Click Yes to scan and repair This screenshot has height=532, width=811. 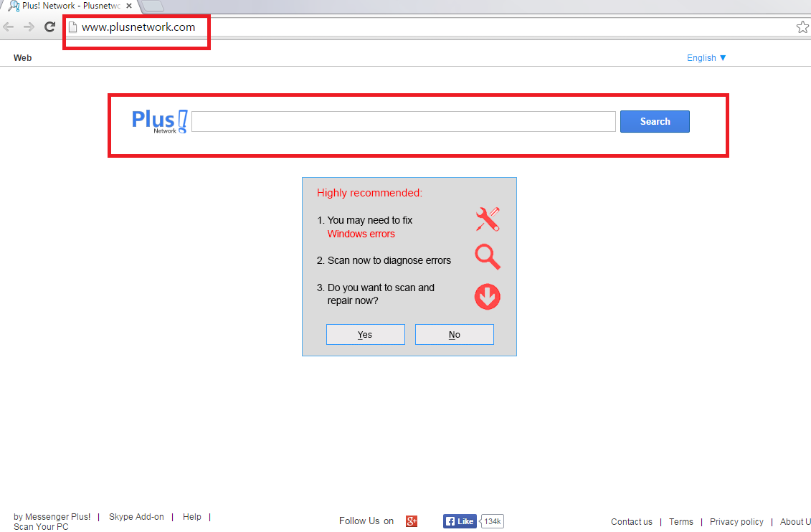click(x=365, y=335)
